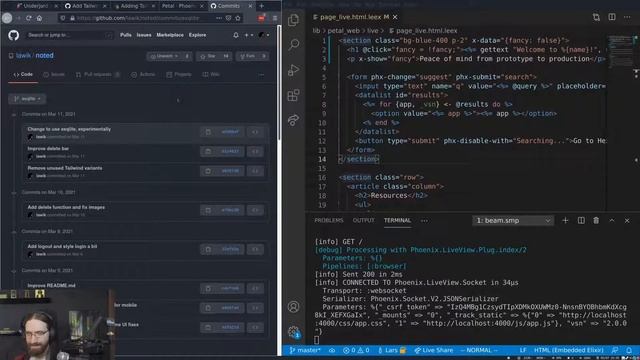The width and height of the screenshot is (640, 360).
Task: Open Explore in GitHub header
Action: pyautogui.click(x=198, y=35)
